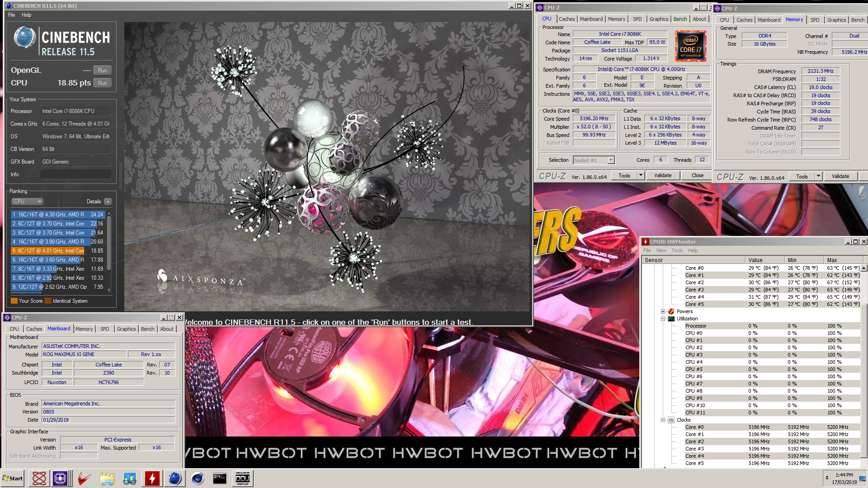Open Cinebench File menu

tap(12, 15)
